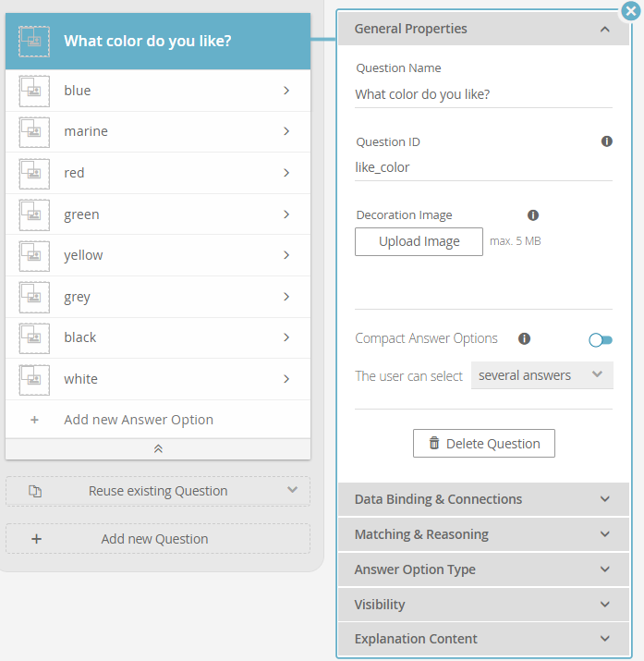Click the image placeholder icon next to yellow

(34, 256)
